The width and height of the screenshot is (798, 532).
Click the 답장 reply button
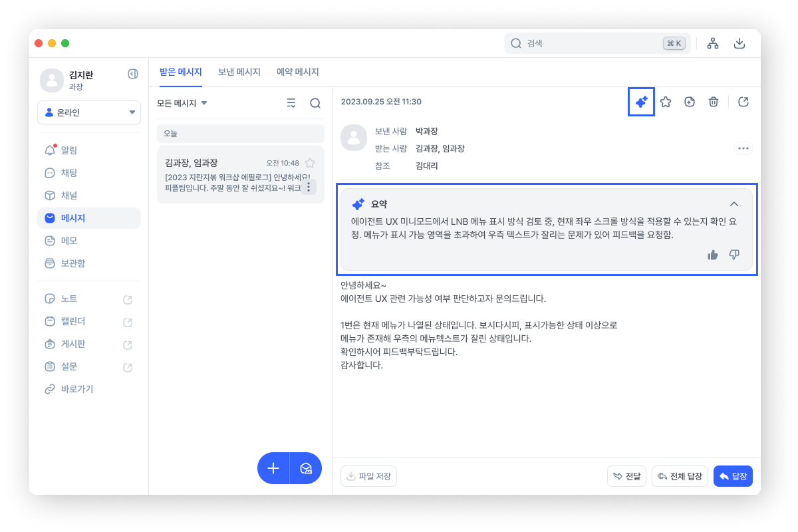pyautogui.click(x=733, y=475)
